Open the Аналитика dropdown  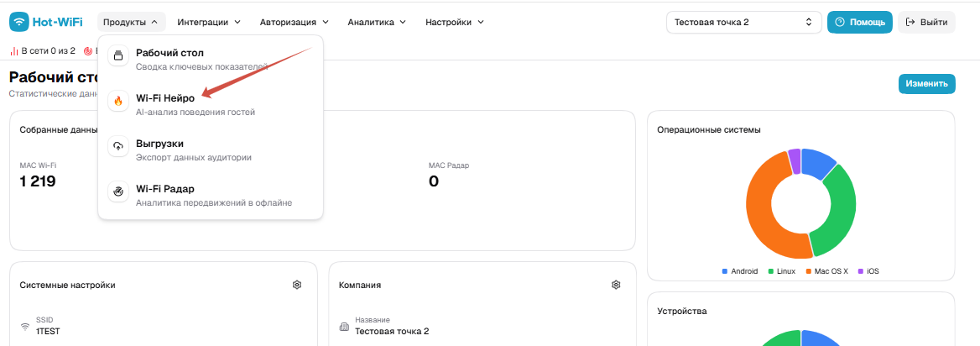coord(377,22)
